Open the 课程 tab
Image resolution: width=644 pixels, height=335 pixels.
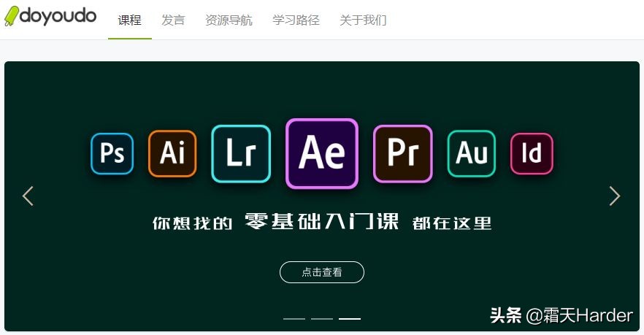click(130, 20)
